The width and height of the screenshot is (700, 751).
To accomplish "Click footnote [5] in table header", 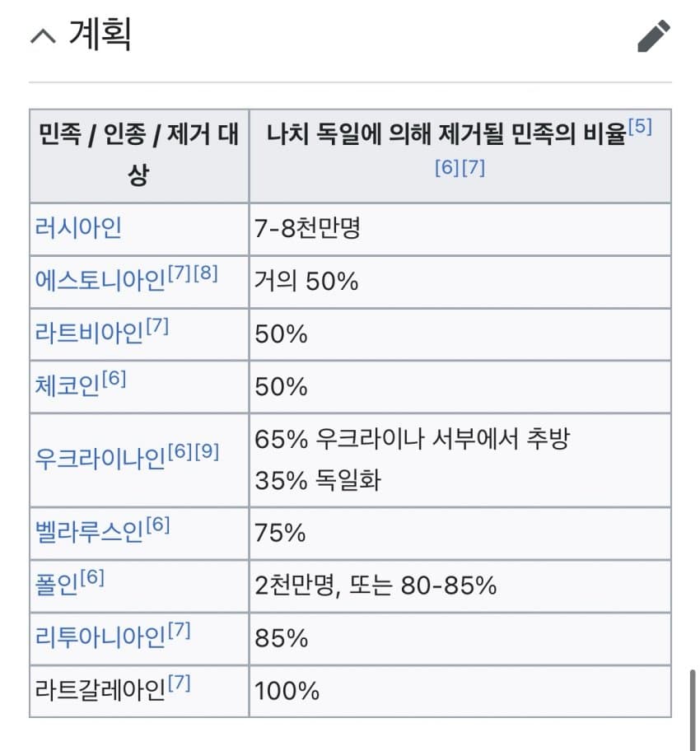I will [x=640, y=127].
